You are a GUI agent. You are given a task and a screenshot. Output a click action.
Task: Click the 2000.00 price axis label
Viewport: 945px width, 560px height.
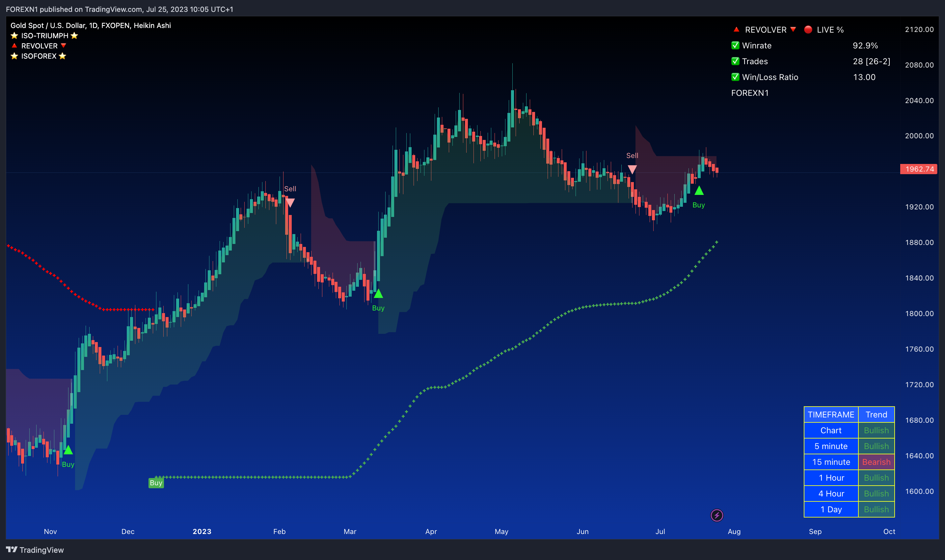[x=919, y=136]
